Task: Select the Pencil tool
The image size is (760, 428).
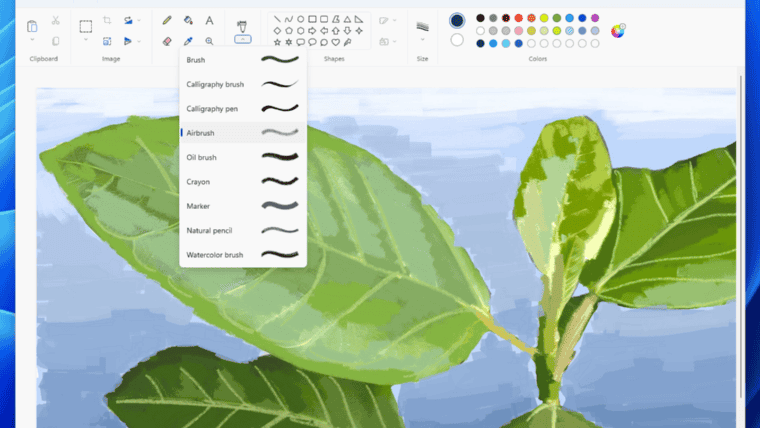Action: pyautogui.click(x=167, y=20)
